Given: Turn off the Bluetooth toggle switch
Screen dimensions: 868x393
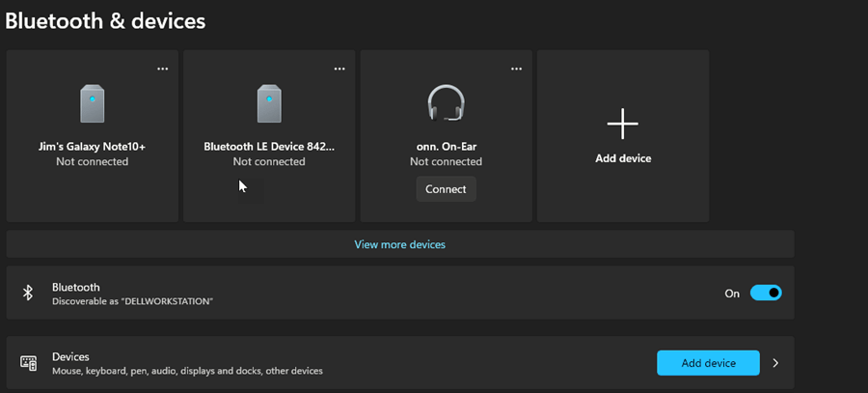Looking at the screenshot, I should pyautogui.click(x=766, y=293).
